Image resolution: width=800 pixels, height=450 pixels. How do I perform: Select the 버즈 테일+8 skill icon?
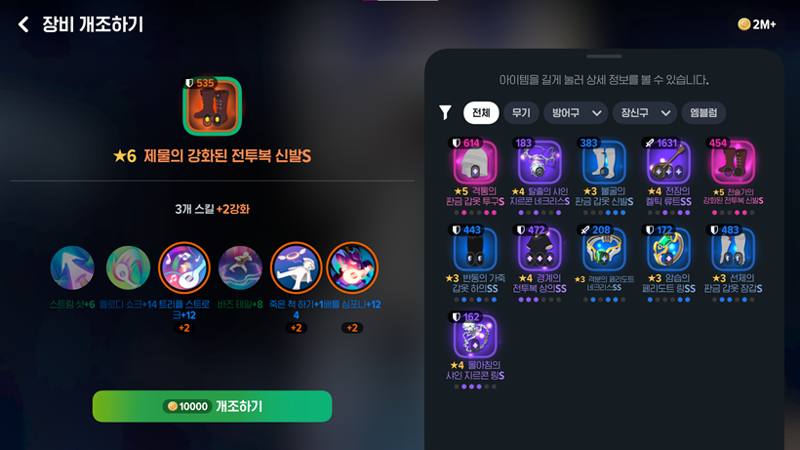coord(240,267)
